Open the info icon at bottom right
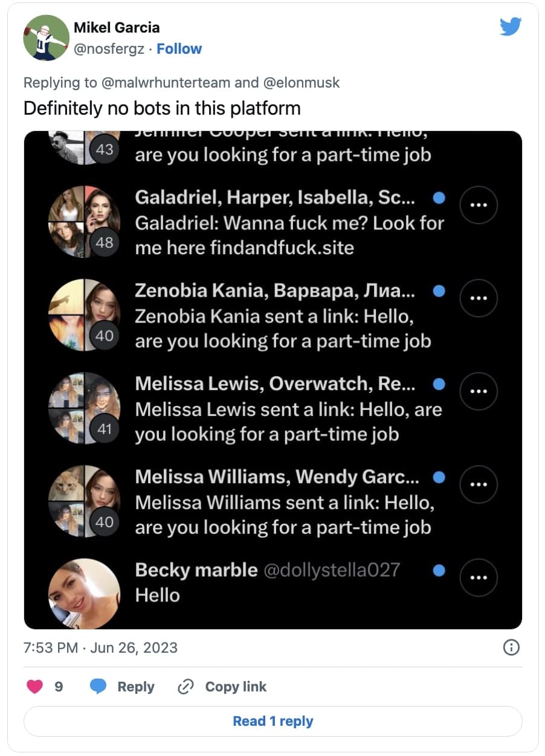 (511, 647)
